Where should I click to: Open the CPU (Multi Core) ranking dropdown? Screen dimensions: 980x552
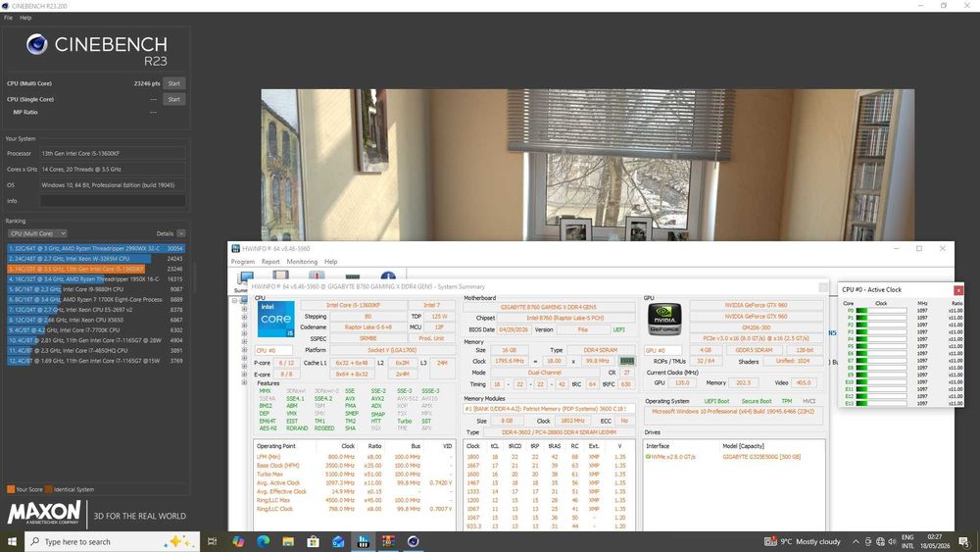(x=37, y=233)
